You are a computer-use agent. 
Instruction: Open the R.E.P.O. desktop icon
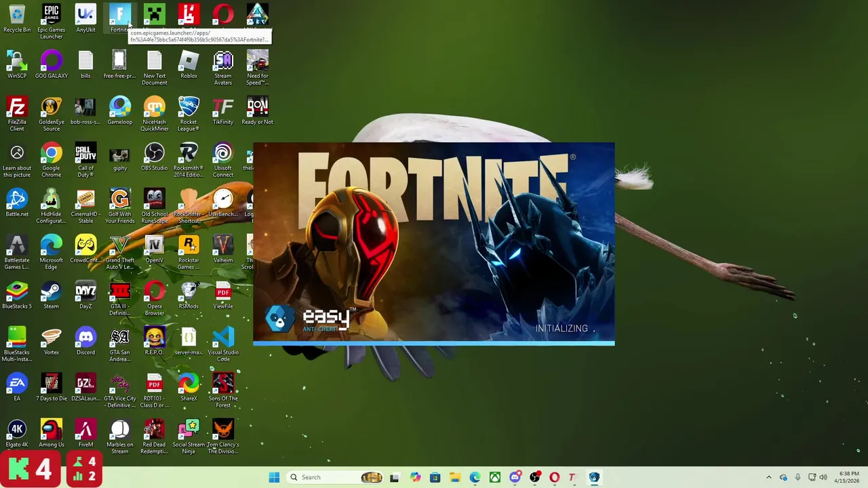pos(155,341)
